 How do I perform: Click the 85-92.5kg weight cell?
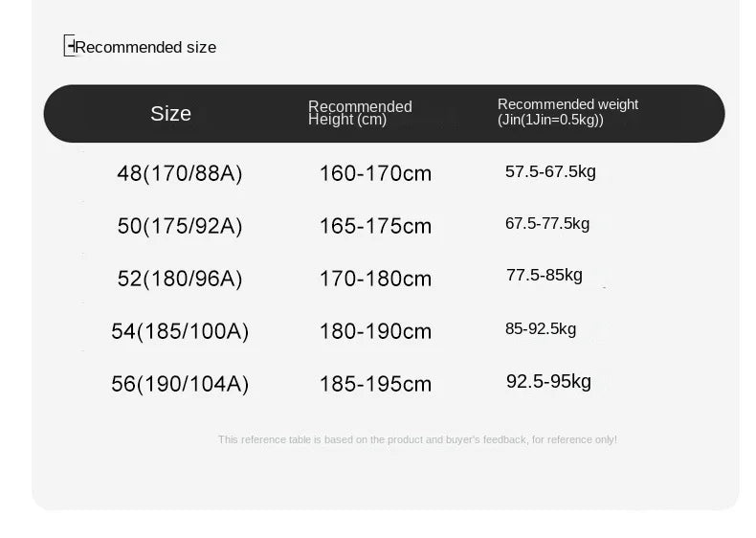point(541,329)
